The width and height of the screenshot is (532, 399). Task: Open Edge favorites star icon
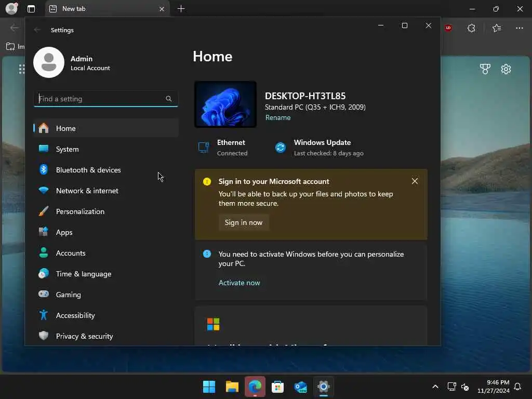pyautogui.click(x=497, y=28)
